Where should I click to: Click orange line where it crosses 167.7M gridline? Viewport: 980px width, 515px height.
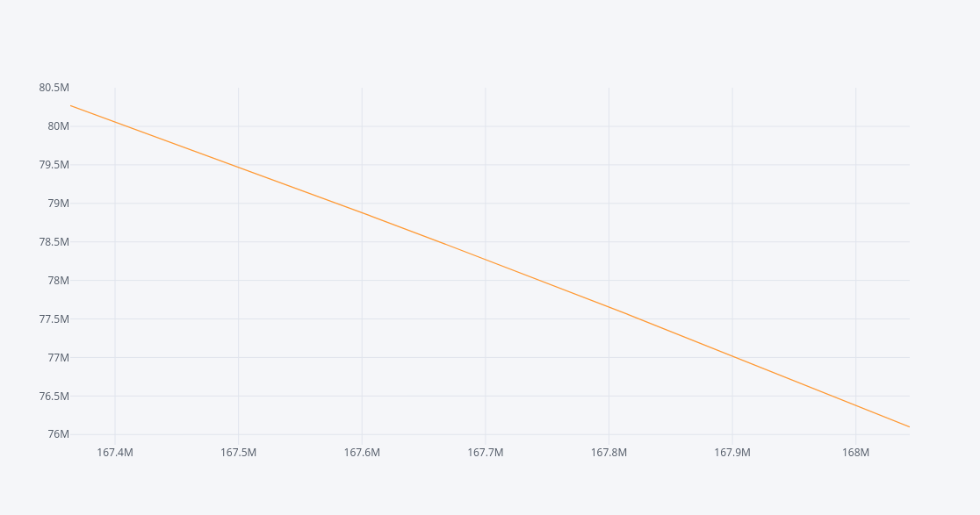point(486,260)
